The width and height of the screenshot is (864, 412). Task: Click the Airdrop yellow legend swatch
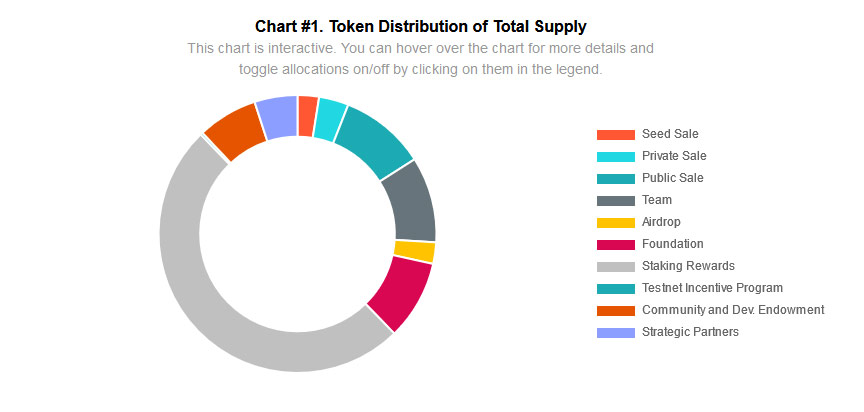pos(615,222)
